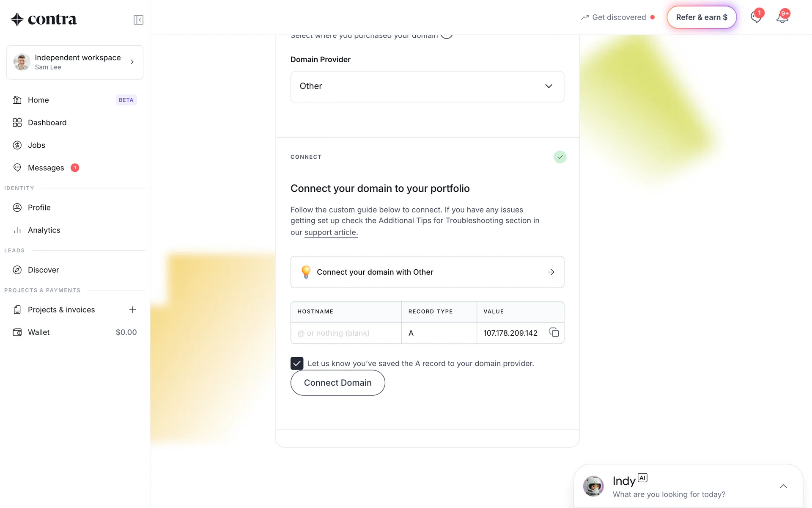Open the Domain Provider dropdown
The height and width of the screenshot is (508, 812).
[427, 87]
